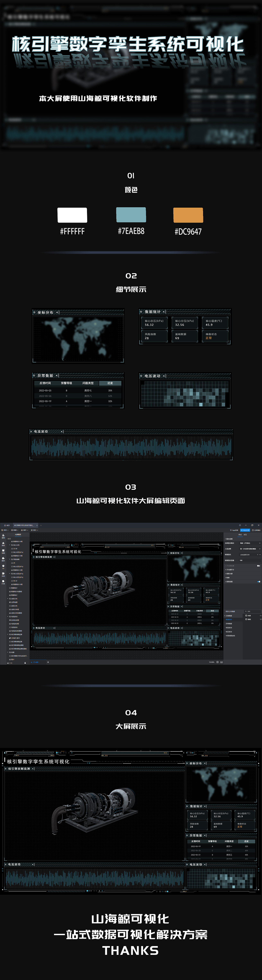Switch to the 交互 properties tab
The image size is (262, 980).
pos(245,535)
